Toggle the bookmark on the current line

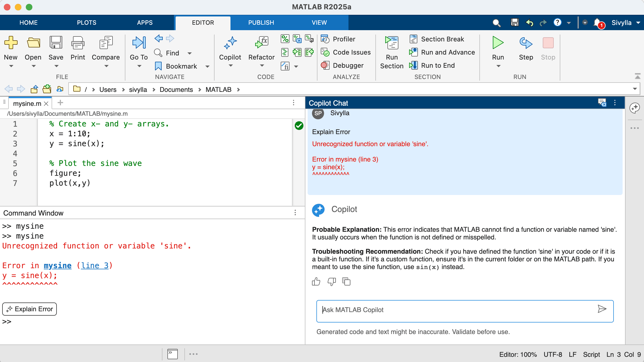tap(158, 66)
